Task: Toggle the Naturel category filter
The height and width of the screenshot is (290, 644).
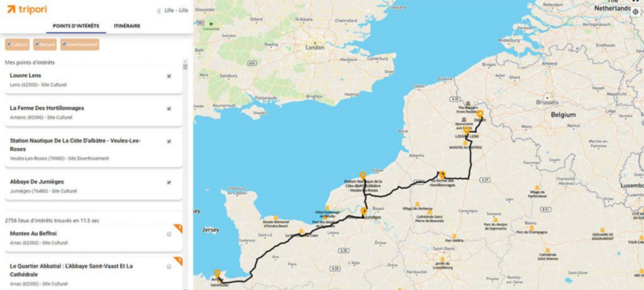Action: (45, 45)
